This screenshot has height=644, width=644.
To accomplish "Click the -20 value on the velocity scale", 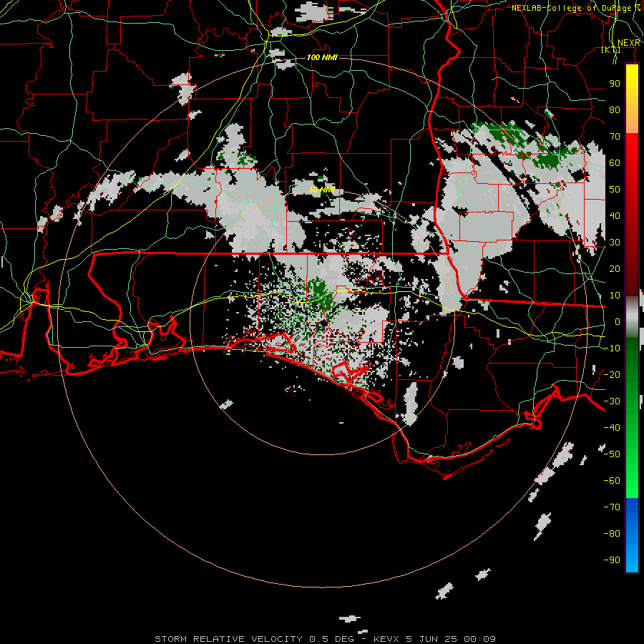I will point(612,374).
